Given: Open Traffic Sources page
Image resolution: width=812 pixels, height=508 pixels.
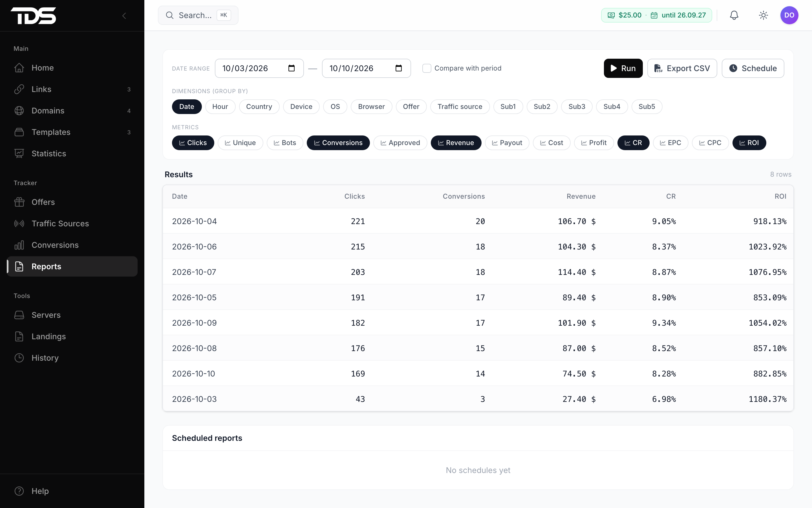Looking at the screenshot, I should [72, 224].
